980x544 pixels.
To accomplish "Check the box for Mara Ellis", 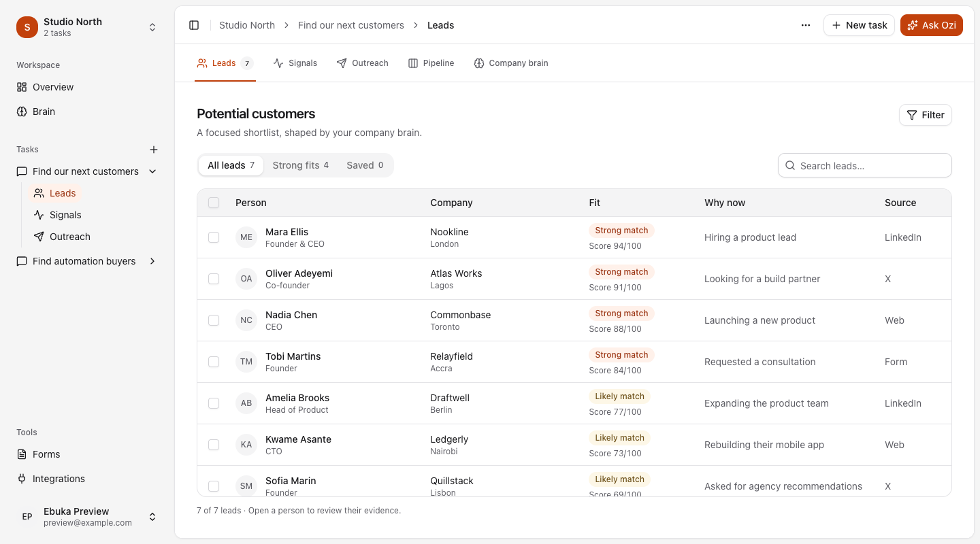I will tap(214, 237).
